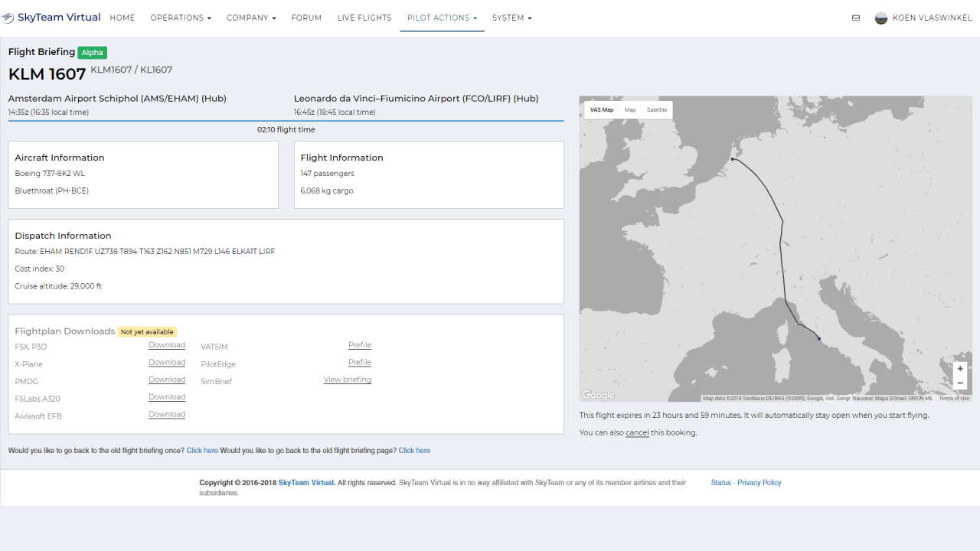Click the Not yet available badge
Viewport: 980px width, 551px height.
[147, 332]
